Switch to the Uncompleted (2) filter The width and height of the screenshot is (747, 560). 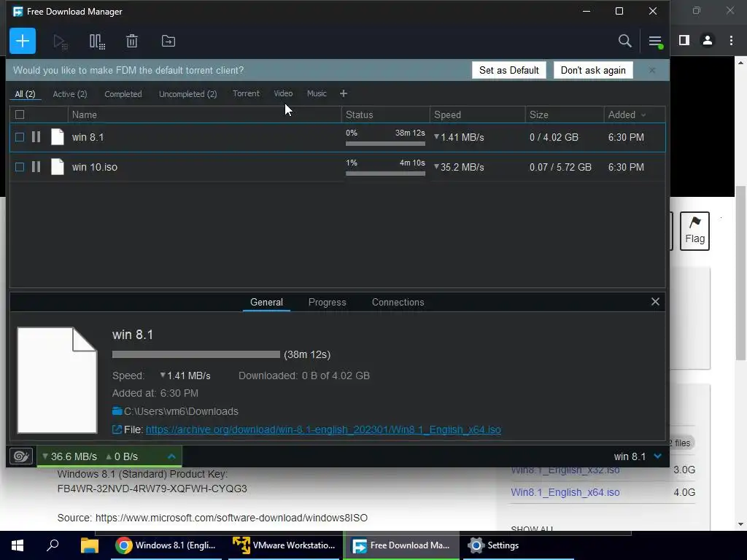pos(187,94)
